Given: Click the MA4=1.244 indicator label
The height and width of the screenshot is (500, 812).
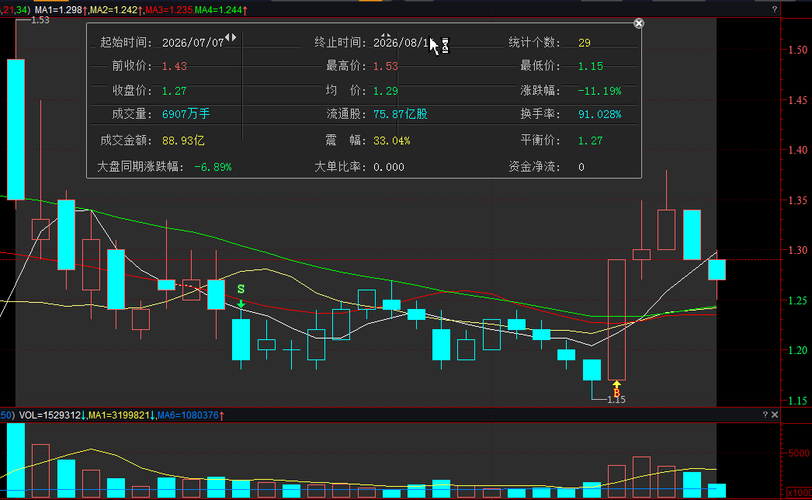Looking at the screenshot, I should (218, 10).
